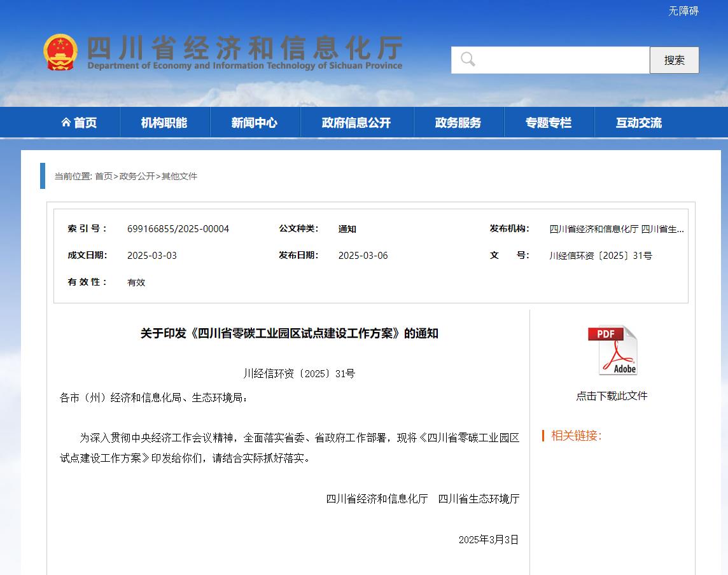The width and height of the screenshot is (728, 575).
Task: Go to 新闻中心 in navigation
Action: click(255, 123)
